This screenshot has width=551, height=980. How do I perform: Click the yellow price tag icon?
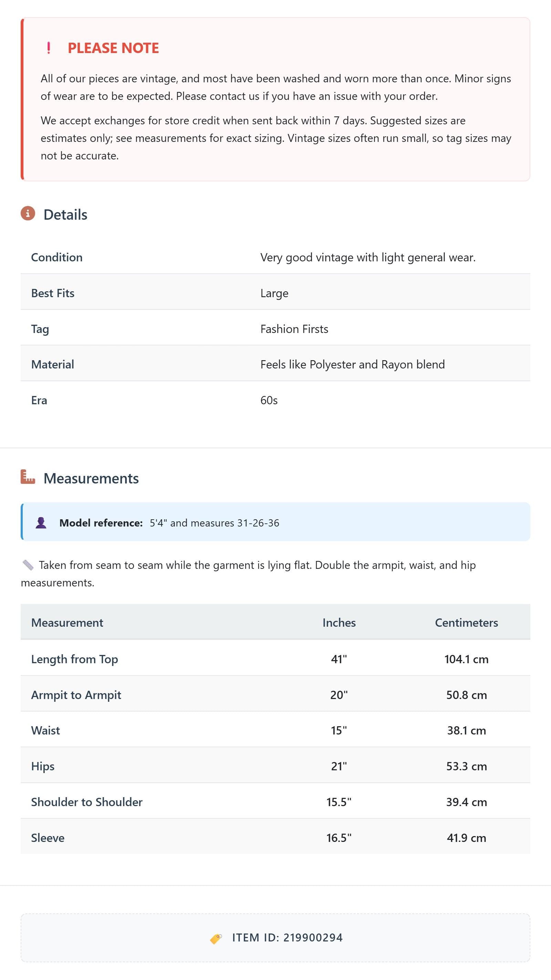pyautogui.click(x=216, y=939)
